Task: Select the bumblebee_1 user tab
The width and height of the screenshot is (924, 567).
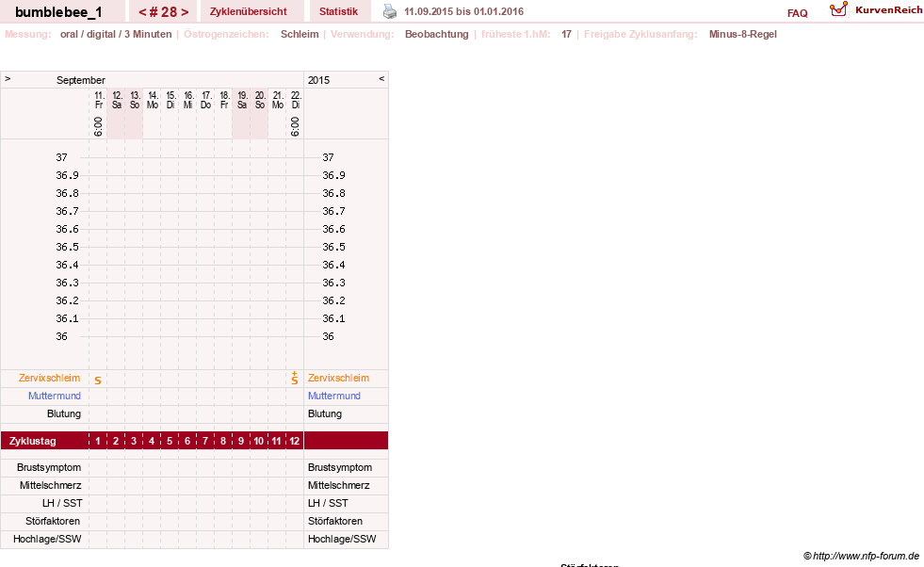Action: [x=58, y=12]
